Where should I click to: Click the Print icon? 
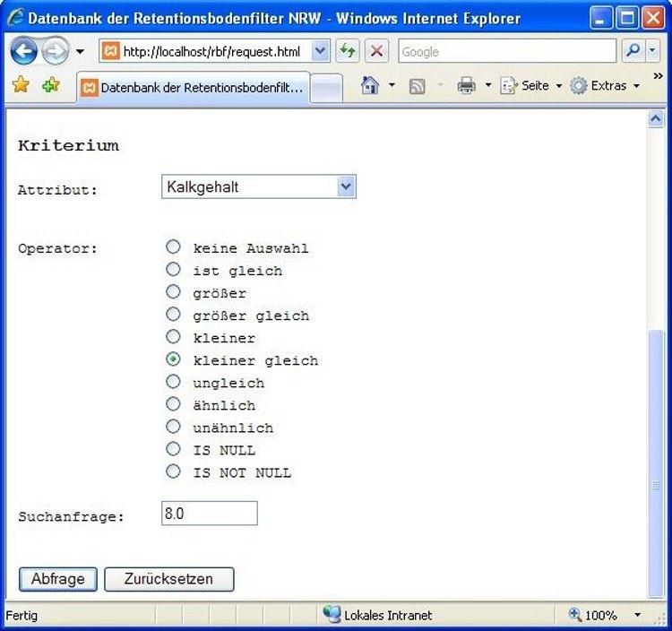click(466, 85)
